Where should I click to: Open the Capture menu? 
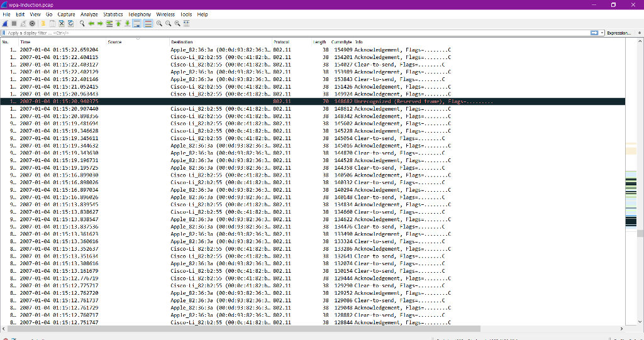(66, 14)
